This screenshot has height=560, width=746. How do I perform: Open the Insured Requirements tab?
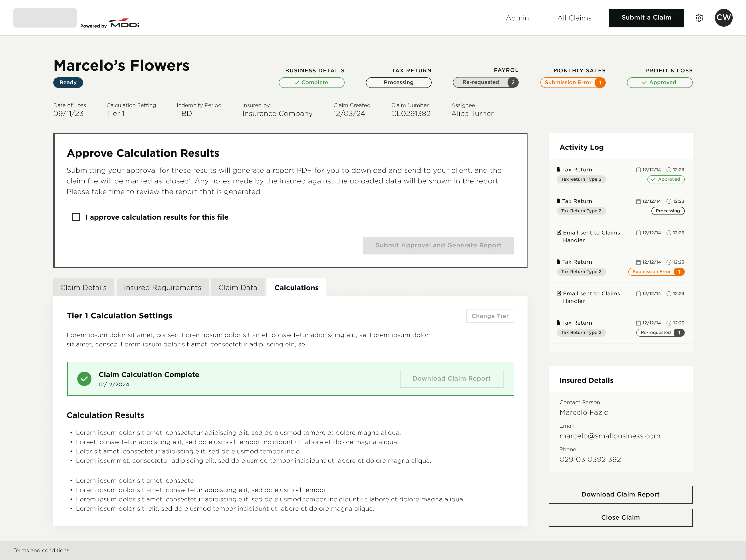tap(162, 288)
